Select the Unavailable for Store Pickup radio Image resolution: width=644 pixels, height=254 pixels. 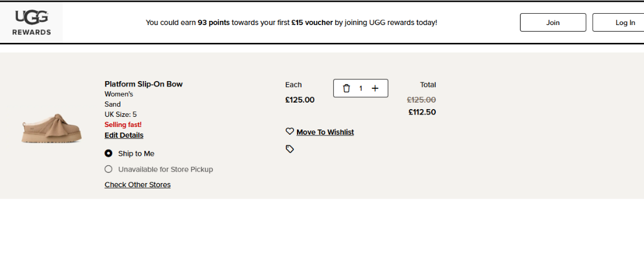(109, 169)
